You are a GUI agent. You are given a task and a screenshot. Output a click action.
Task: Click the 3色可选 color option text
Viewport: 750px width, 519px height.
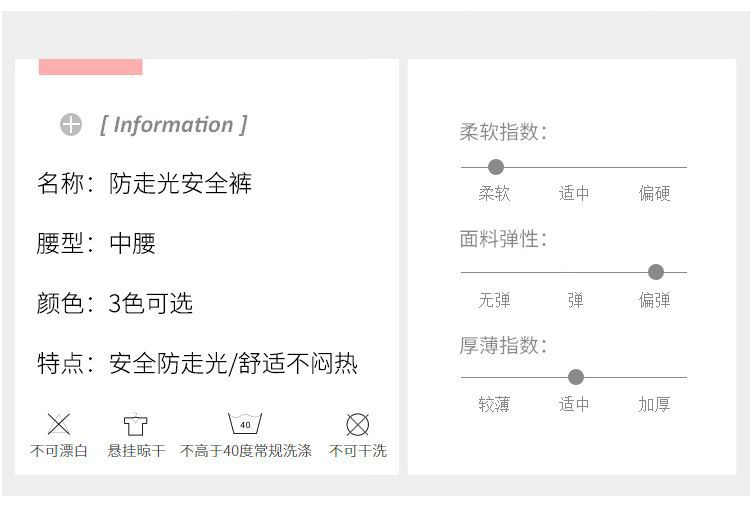150,304
